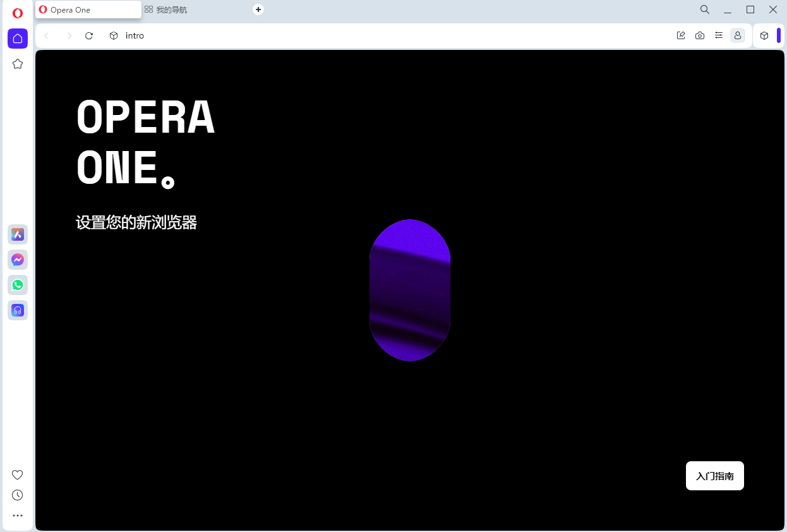Go back to previous page
This screenshot has height=532, width=787.
[x=46, y=35]
